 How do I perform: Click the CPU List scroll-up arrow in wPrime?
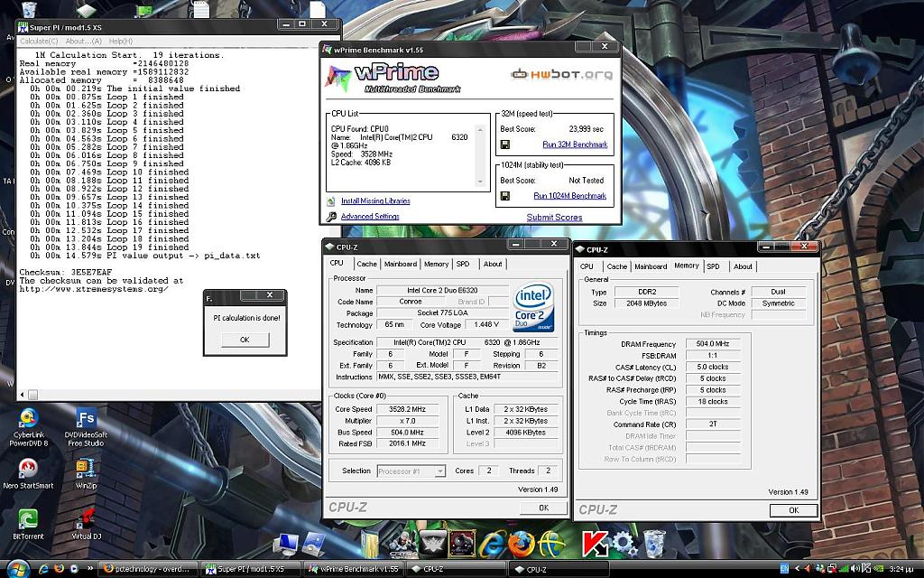[480, 130]
